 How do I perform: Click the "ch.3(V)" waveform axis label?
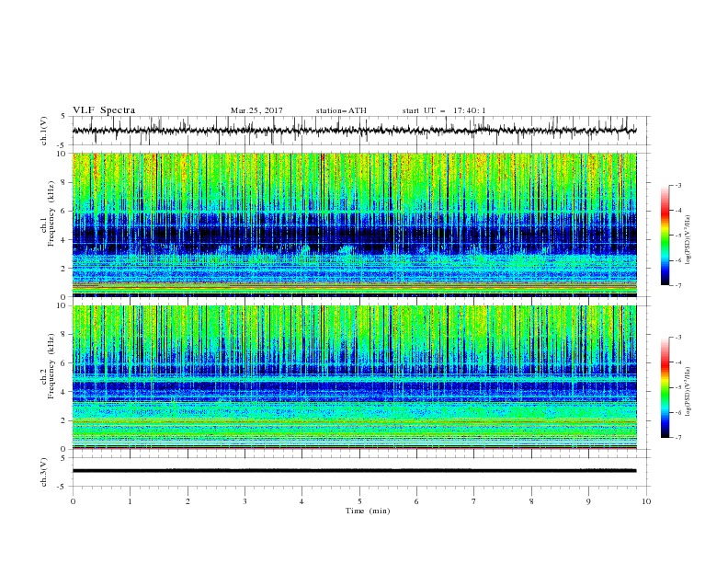[x=44, y=472]
